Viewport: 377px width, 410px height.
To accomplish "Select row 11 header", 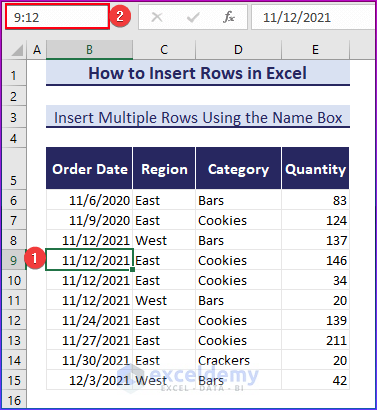I will tap(14, 300).
